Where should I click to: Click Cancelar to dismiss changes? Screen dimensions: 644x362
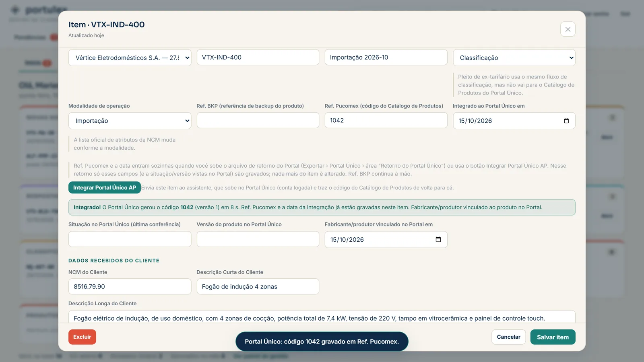[x=508, y=337]
